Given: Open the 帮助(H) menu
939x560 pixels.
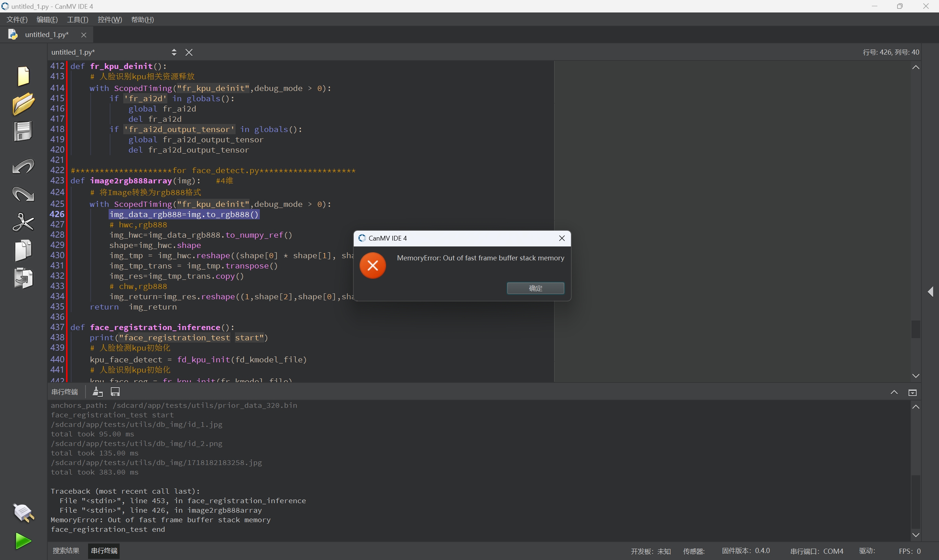Looking at the screenshot, I should (x=142, y=19).
